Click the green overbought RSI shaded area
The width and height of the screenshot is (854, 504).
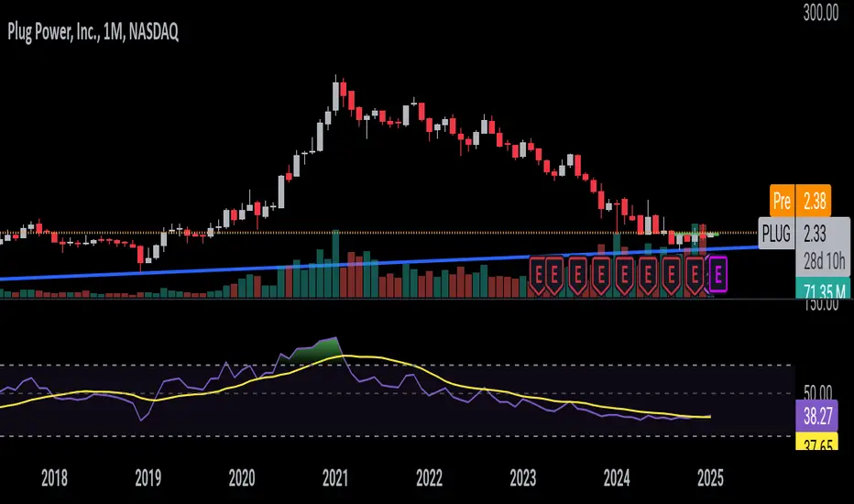[322, 350]
